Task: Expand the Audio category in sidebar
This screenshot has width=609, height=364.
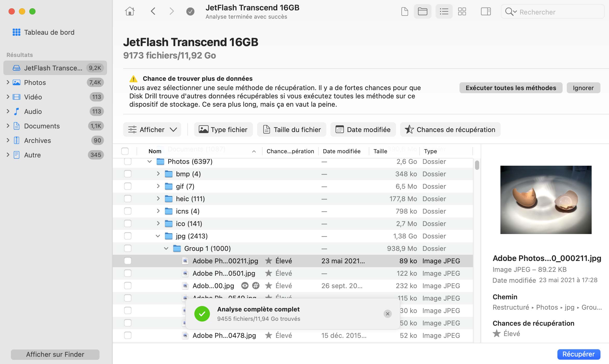Action: pyautogui.click(x=8, y=111)
